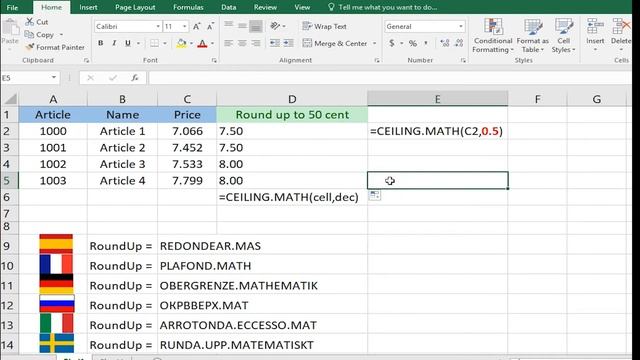
Task: Switch to Formulas tab
Action: coord(188,7)
